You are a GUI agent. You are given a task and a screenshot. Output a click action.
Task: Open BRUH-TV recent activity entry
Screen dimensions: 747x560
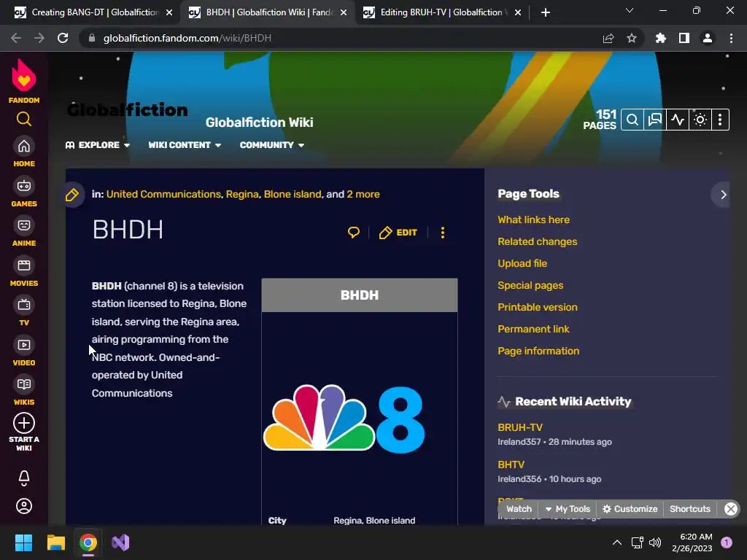(519, 427)
